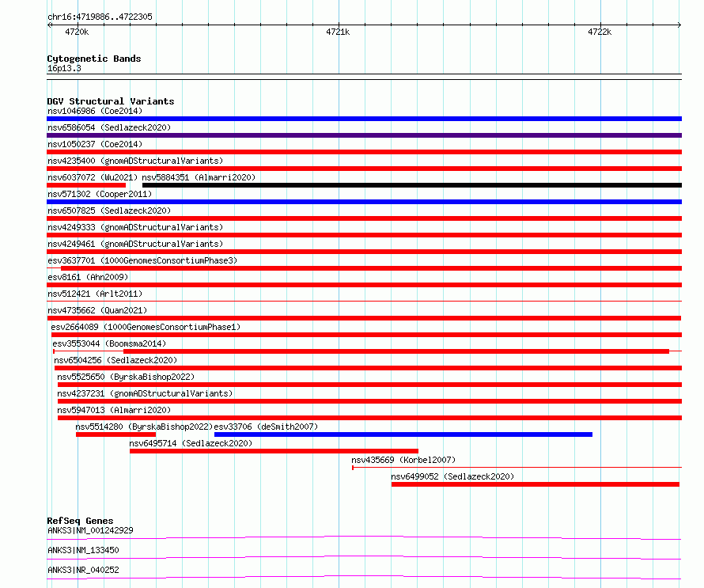Click the nsv1046986 (Coe2014) blue variant bar
Viewport: 704px width, 588px height.
pyautogui.click(x=364, y=119)
